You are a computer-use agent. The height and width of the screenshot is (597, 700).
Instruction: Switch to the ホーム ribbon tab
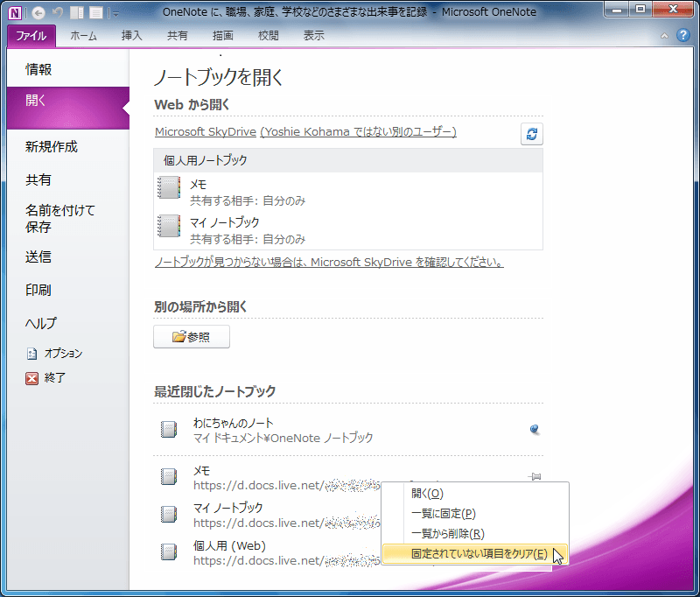tap(83, 36)
